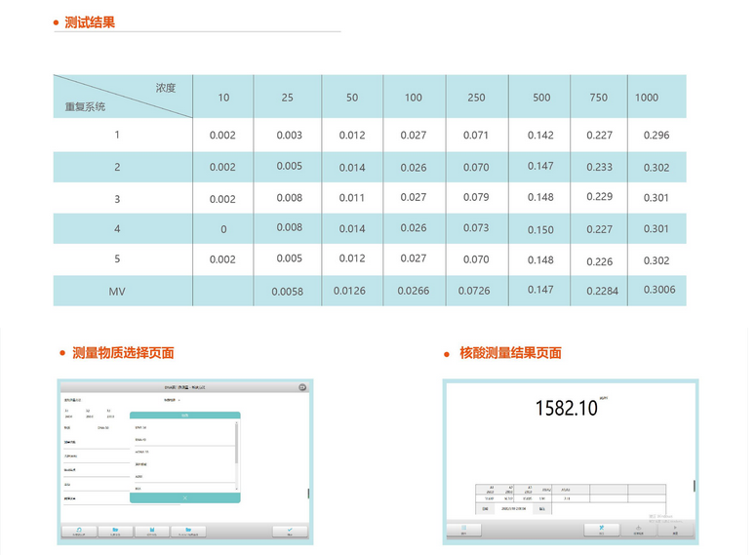Image resolution: width=756 pixels, height=555 pixels.
Task: Close the substance list with X bar
Action: (x=184, y=497)
